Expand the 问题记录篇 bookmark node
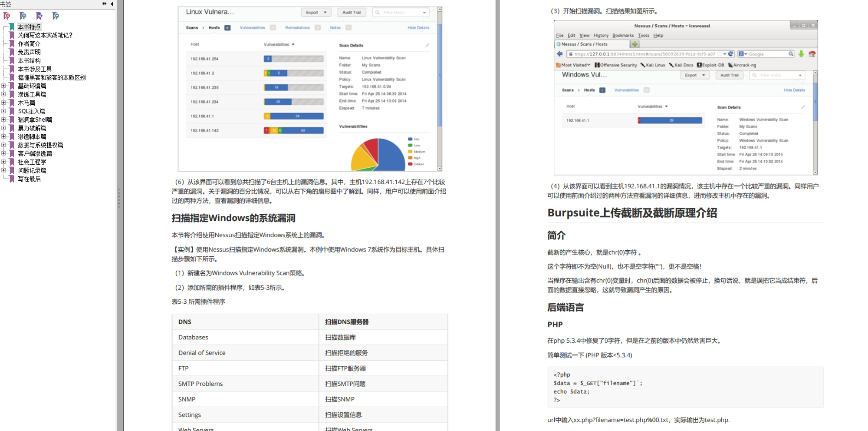868x431 pixels. point(3,171)
